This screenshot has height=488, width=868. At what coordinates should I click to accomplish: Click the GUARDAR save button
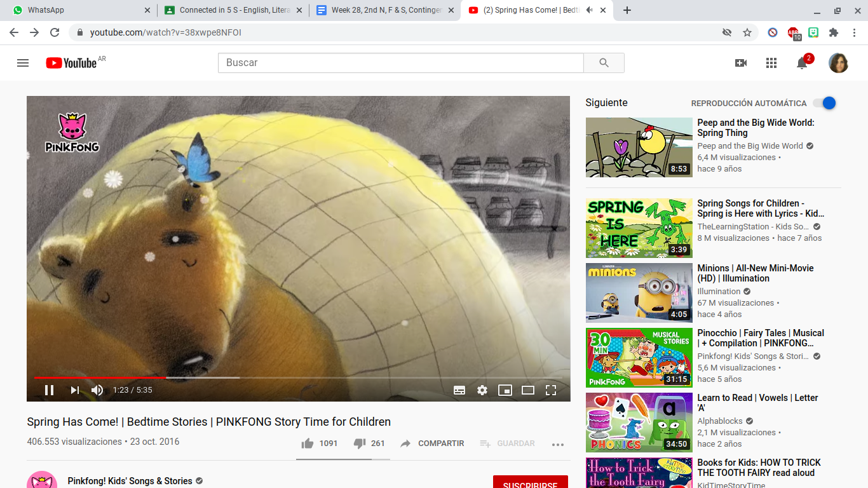pyautogui.click(x=507, y=444)
